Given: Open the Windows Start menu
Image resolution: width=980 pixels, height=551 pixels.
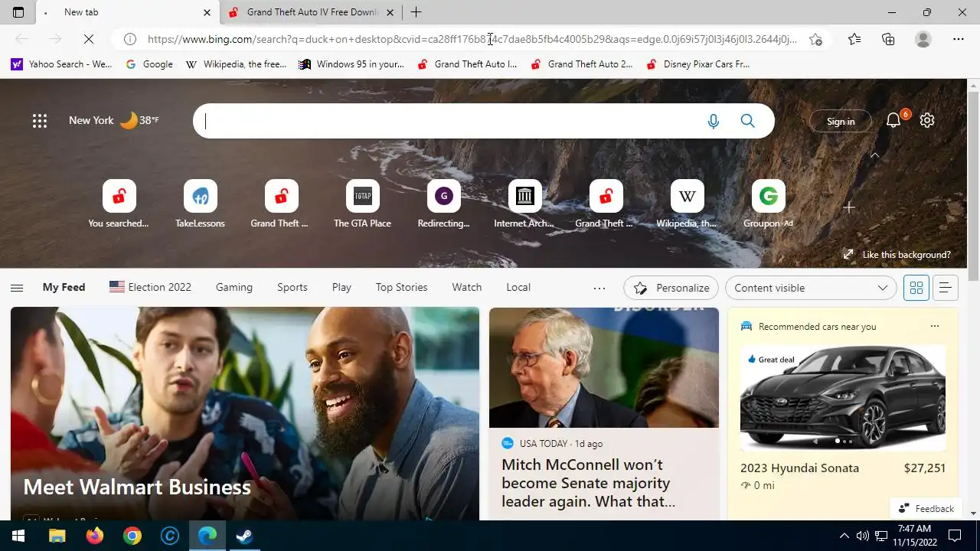Looking at the screenshot, I should click(x=18, y=536).
